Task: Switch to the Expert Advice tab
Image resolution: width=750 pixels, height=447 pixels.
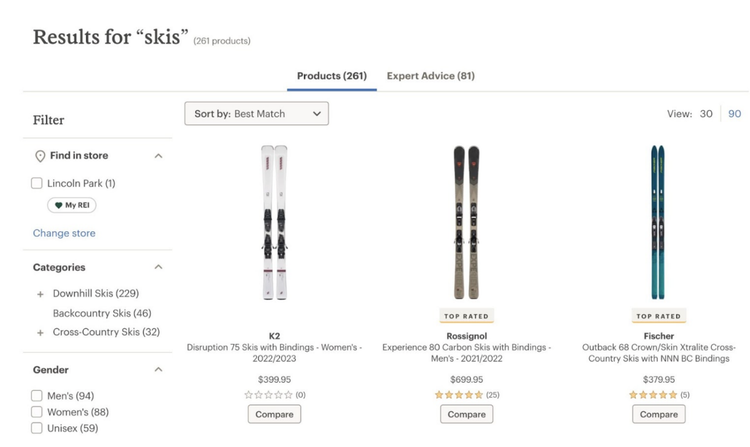Action: [430, 76]
